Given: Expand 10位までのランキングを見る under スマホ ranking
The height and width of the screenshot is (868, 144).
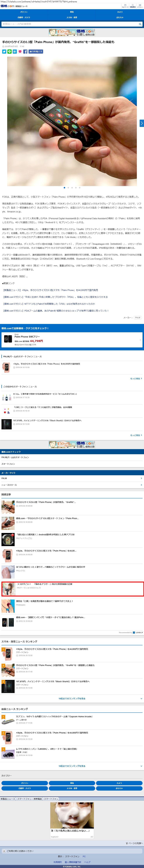Looking at the screenshot, I should 72,699.
